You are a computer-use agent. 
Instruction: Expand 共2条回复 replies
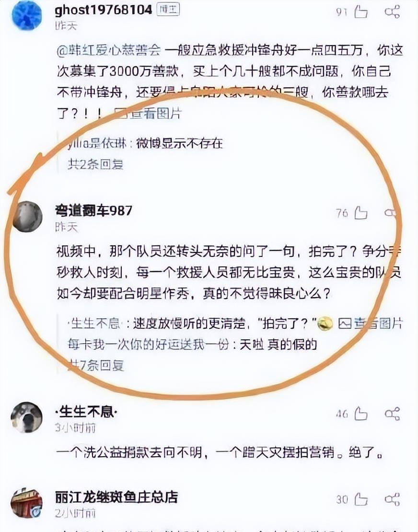tap(95, 164)
